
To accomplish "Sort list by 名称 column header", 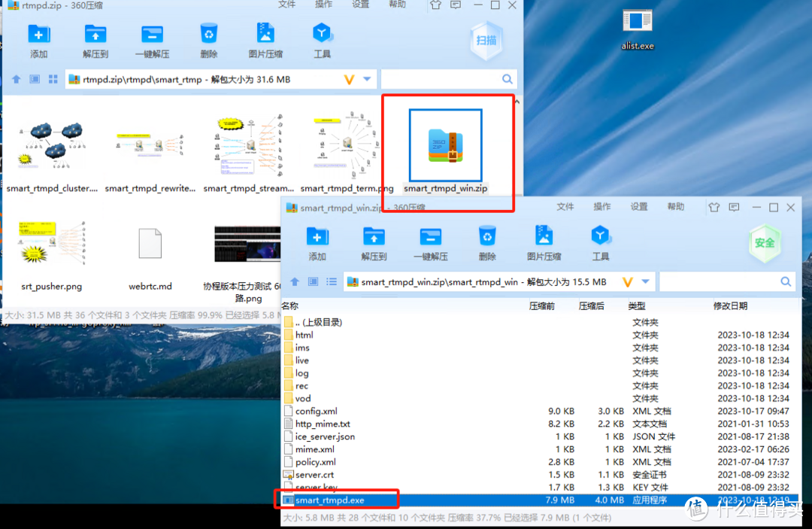I will tap(290, 306).
